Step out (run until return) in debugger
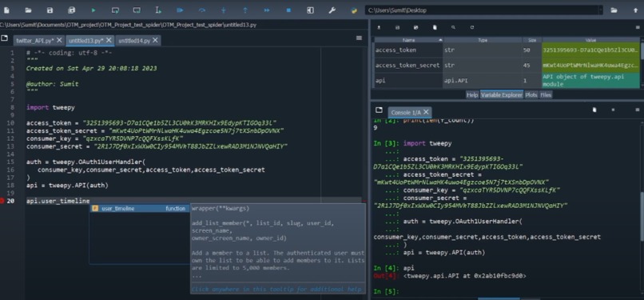The width and height of the screenshot is (644, 300). click(245, 10)
